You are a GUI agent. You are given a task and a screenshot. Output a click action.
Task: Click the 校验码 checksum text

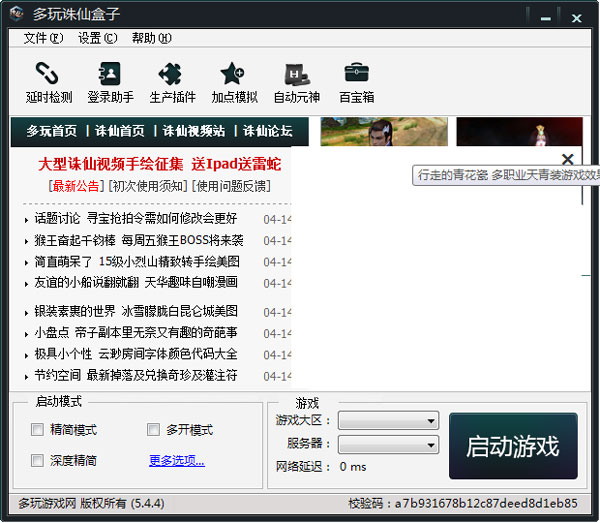463,503
